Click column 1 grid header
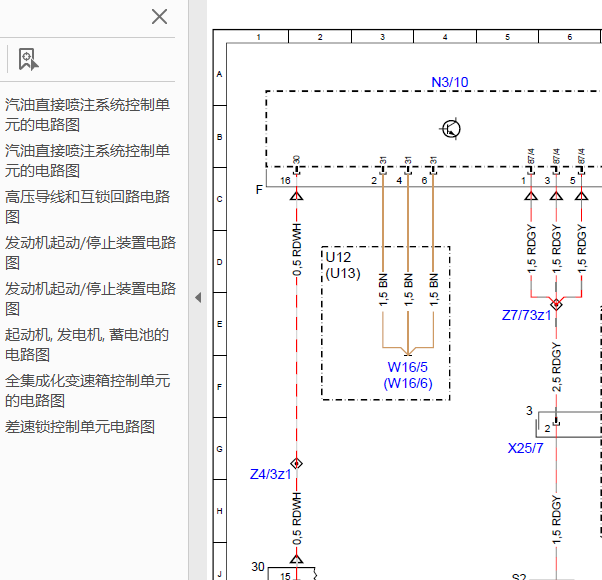The image size is (602, 580). point(258,37)
